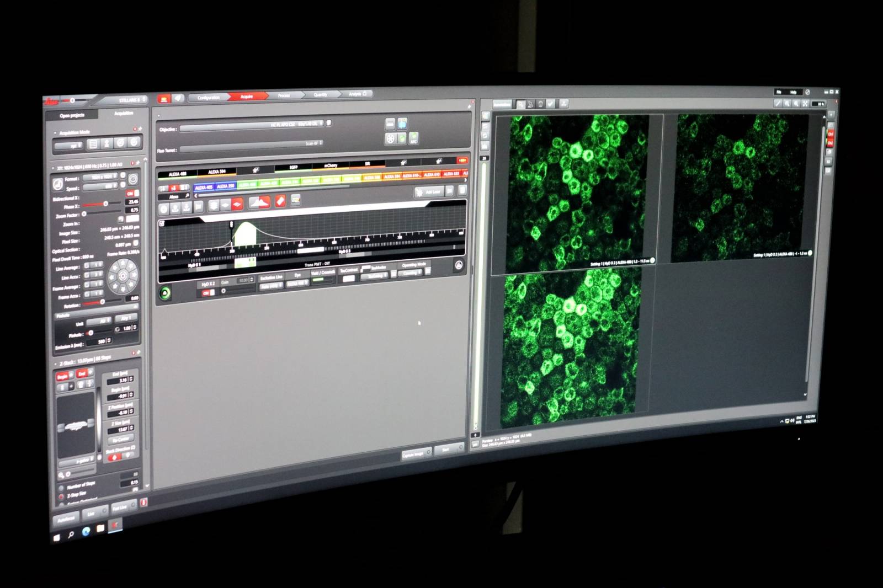Open File Explorer from the taskbar
The image size is (883, 588).
(x=100, y=528)
